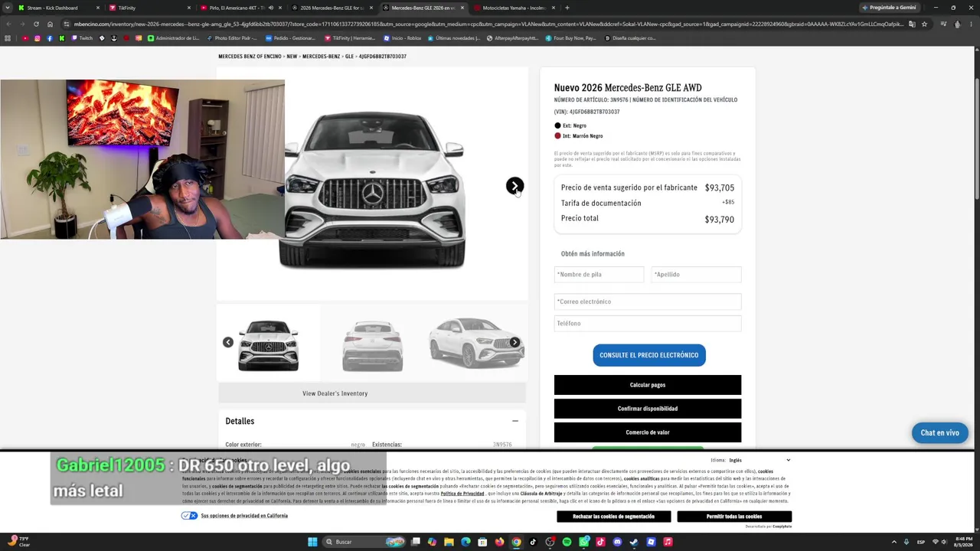The image size is (980, 551).
Task: Open Inicio - Roblox bookmark
Action: (x=403, y=38)
